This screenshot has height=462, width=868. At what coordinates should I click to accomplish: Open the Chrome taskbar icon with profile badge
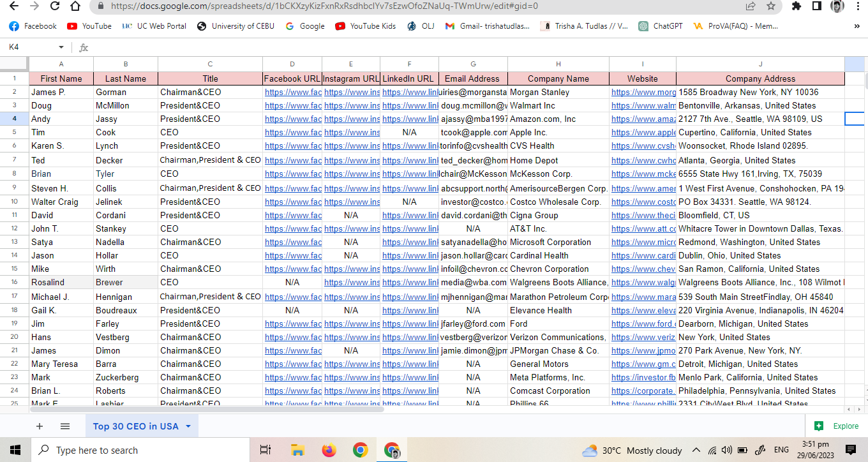pyautogui.click(x=392, y=450)
